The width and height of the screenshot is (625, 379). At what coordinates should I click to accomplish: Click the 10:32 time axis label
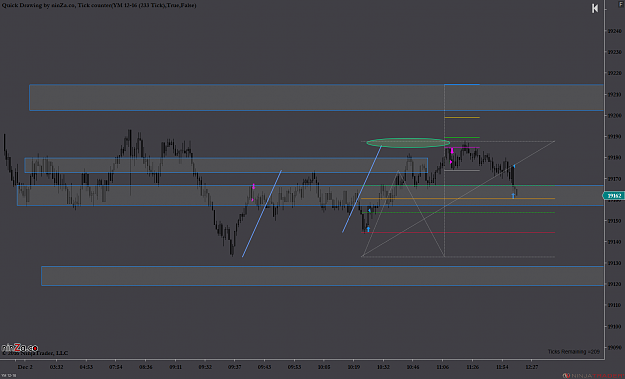pos(383,367)
